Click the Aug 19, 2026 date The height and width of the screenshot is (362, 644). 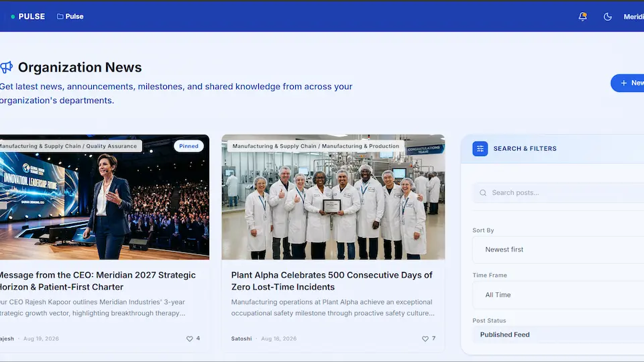point(41,339)
